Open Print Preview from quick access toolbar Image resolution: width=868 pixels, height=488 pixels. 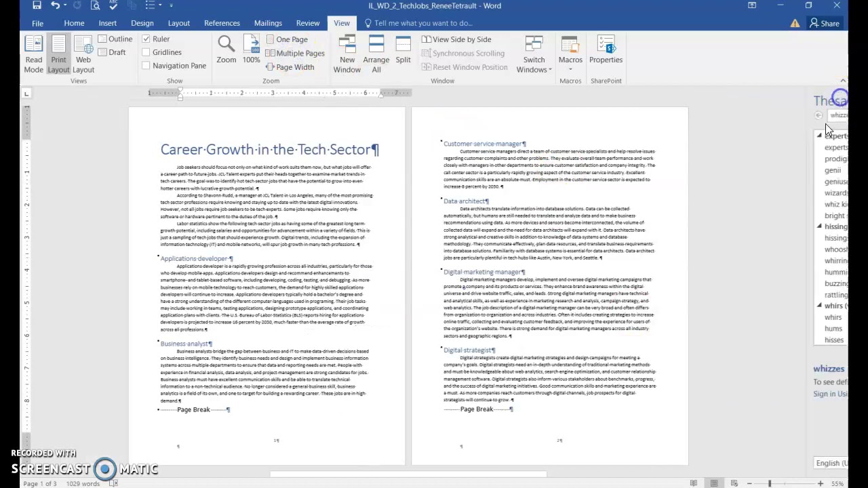coord(96,5)
